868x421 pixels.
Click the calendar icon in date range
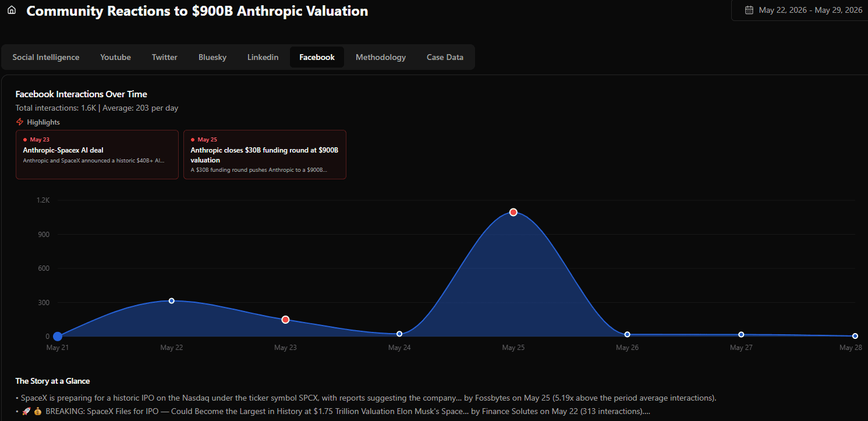[749, 10]
